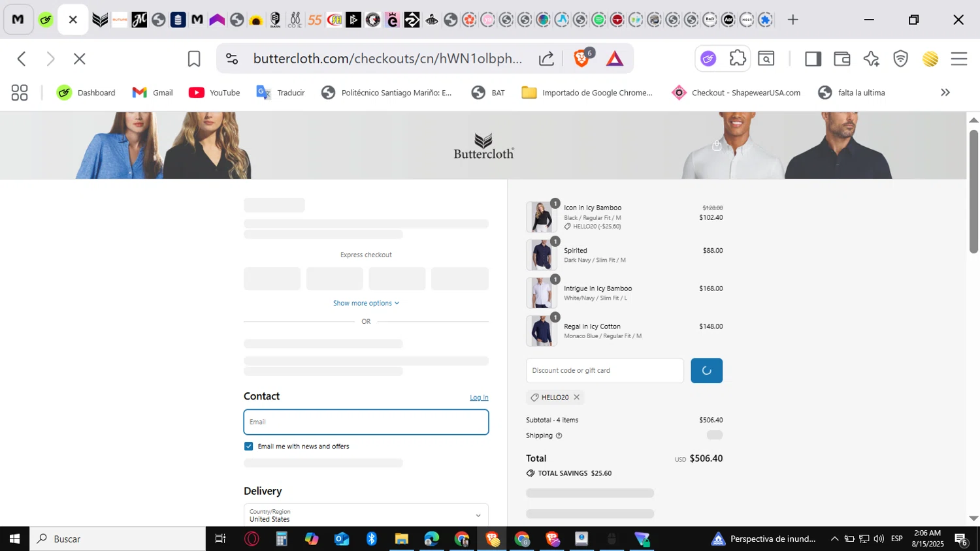Switch to the second green icon tab
The height and width of the screenshot is (551, 980).
[x=45, y=20]
